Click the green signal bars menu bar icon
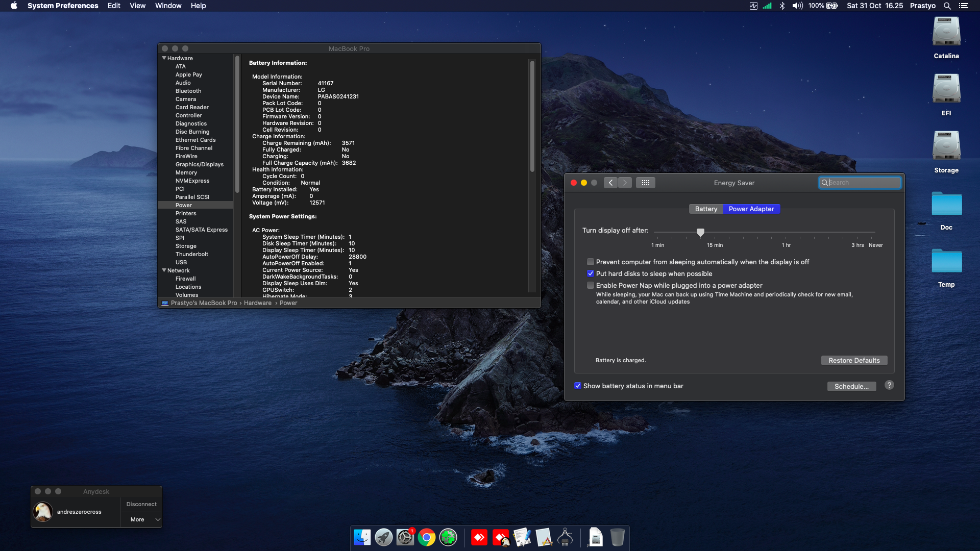980x551 pixels. [x=767, y=6]
